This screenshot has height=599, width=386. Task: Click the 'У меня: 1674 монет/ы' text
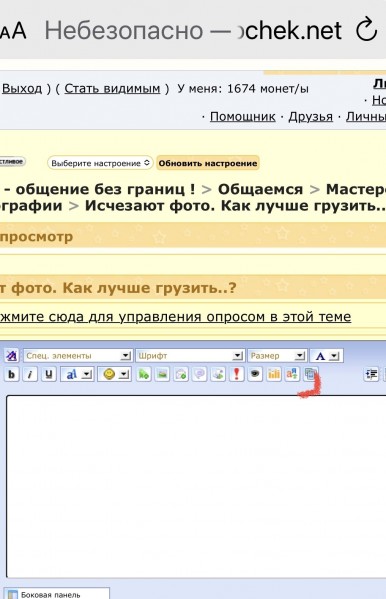click(x=243, y=89)
